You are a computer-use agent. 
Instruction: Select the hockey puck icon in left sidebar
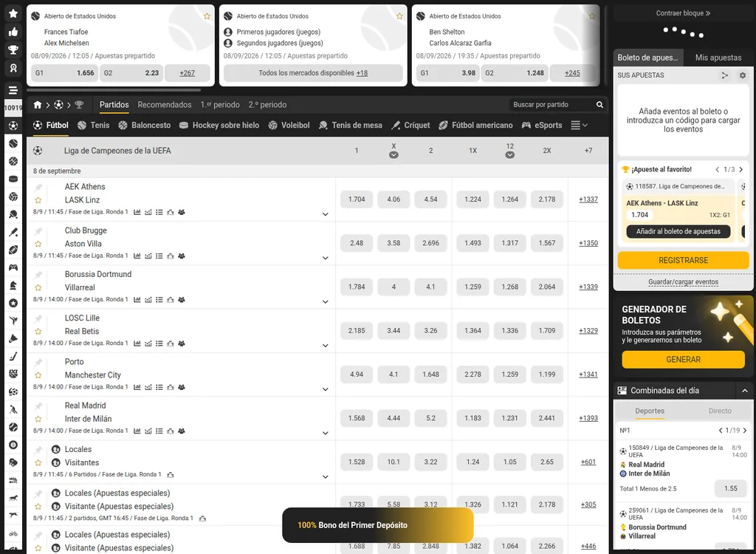pos(13,179)
